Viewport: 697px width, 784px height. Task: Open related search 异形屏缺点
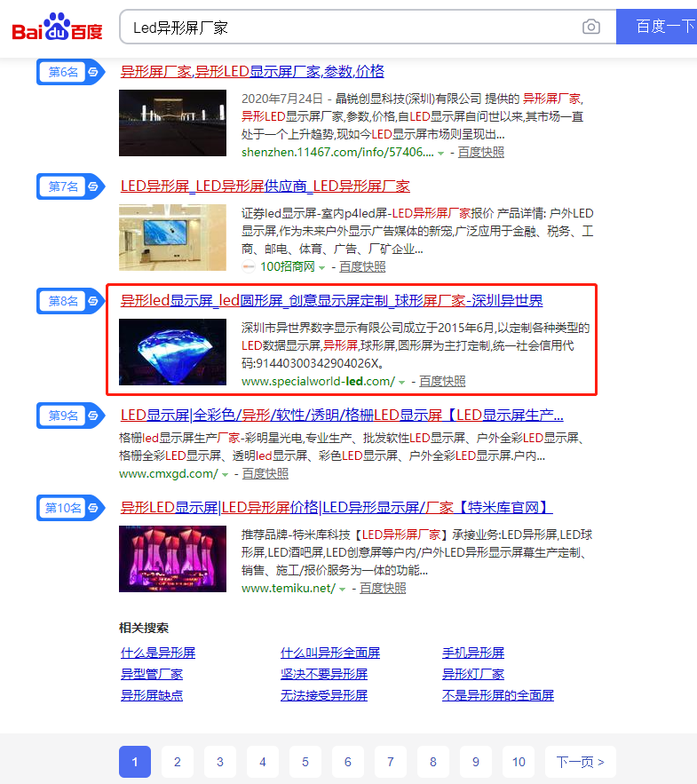coord(152,695)
